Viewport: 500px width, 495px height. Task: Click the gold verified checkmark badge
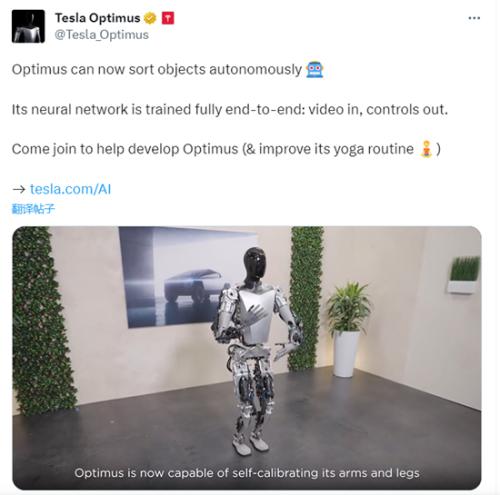[150, 18]
